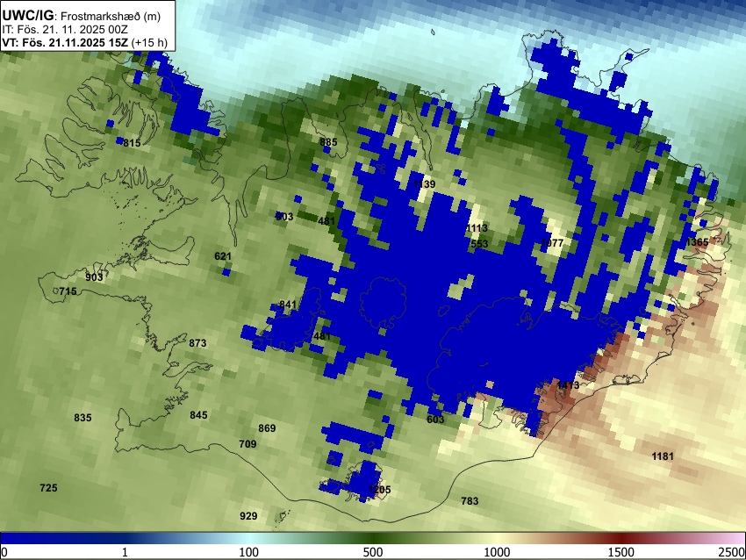Select the IT: Fös. 21. 11. 2025 00Z line
This screenshot has width=746, height=560.
[x=65, y=30]
